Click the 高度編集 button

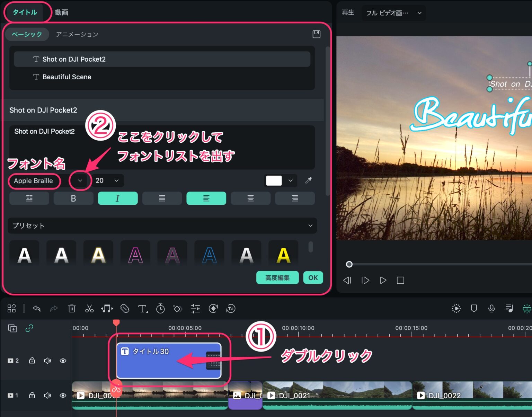click(277, 277)
